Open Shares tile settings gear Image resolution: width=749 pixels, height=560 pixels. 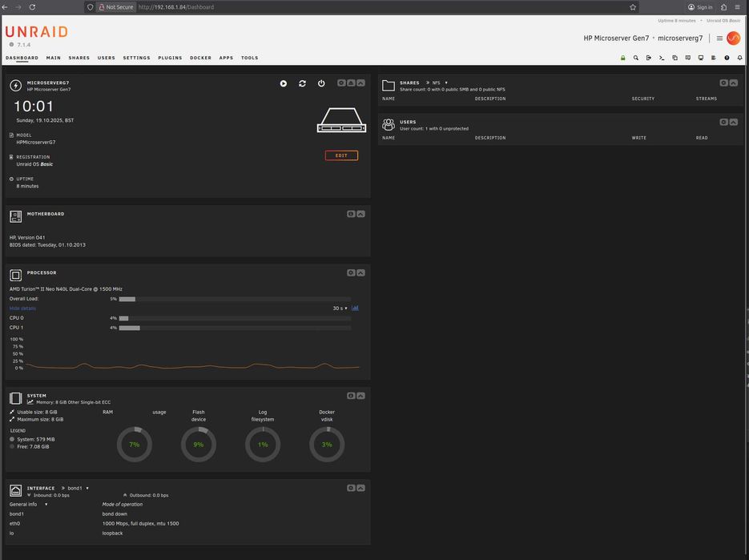tap(723, 83)
